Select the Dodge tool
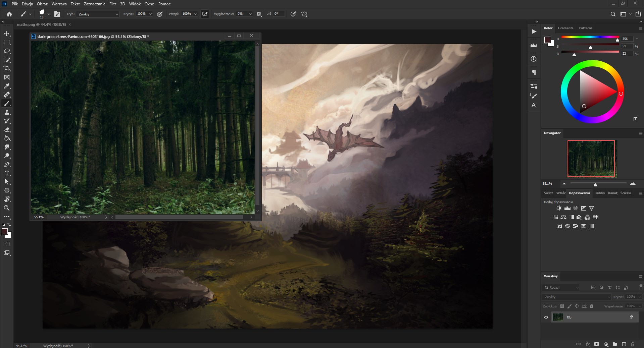 [7, 156]
